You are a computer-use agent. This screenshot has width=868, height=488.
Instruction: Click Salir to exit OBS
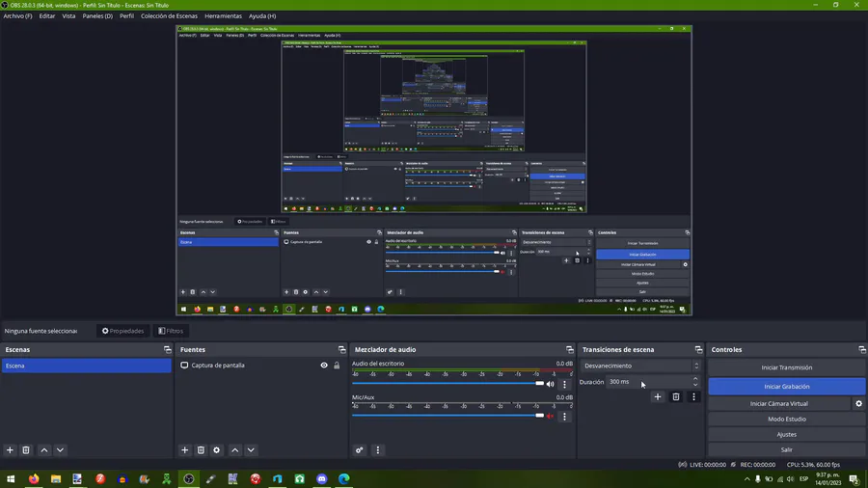tap(787, 449)
